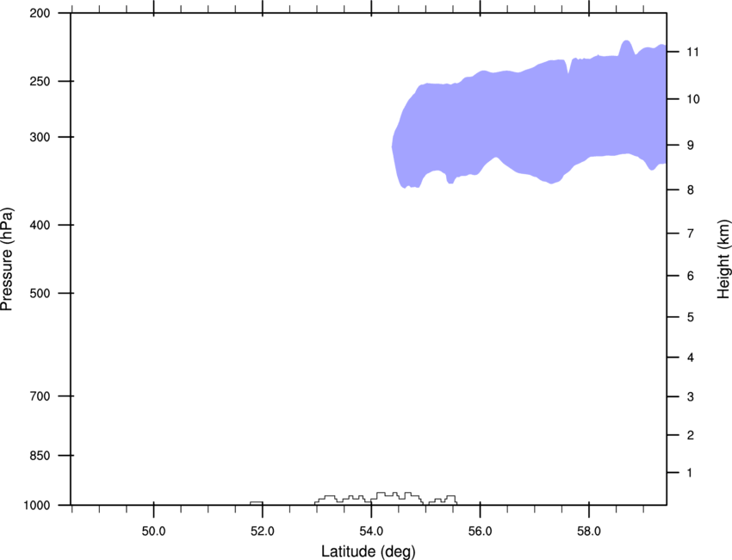Select the 50.0 latitude tick label
The height and width of the screenshot is (560, 732).
pos(153,532)
